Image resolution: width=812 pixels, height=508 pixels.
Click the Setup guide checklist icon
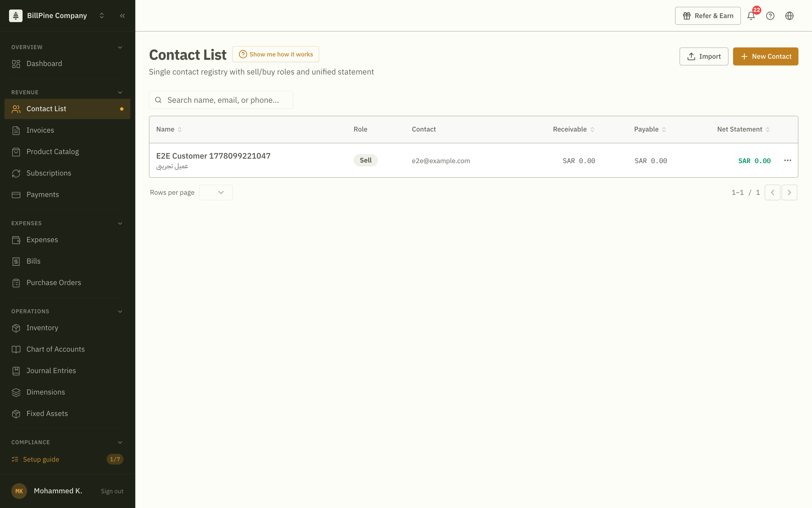click(15, 459)
